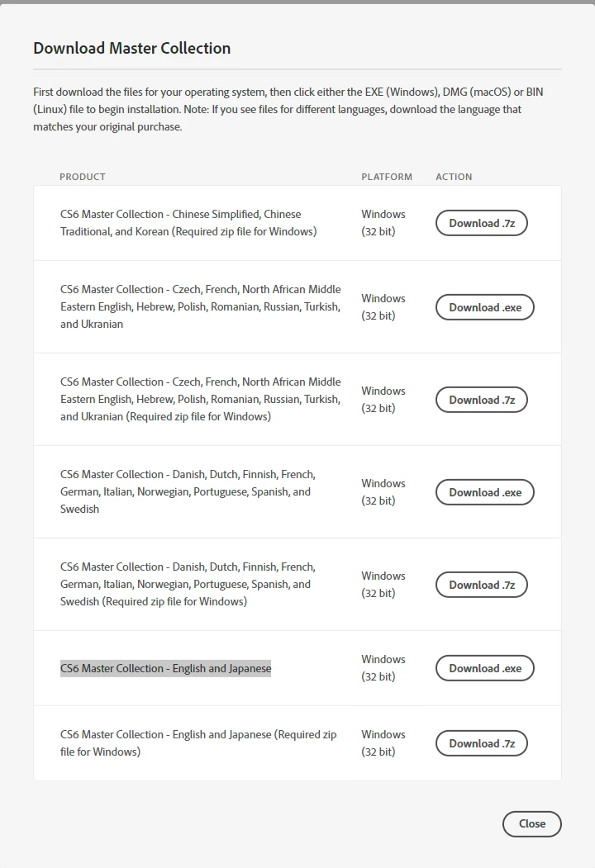
Task: Click the first product row background
Action: click(297, 223)
